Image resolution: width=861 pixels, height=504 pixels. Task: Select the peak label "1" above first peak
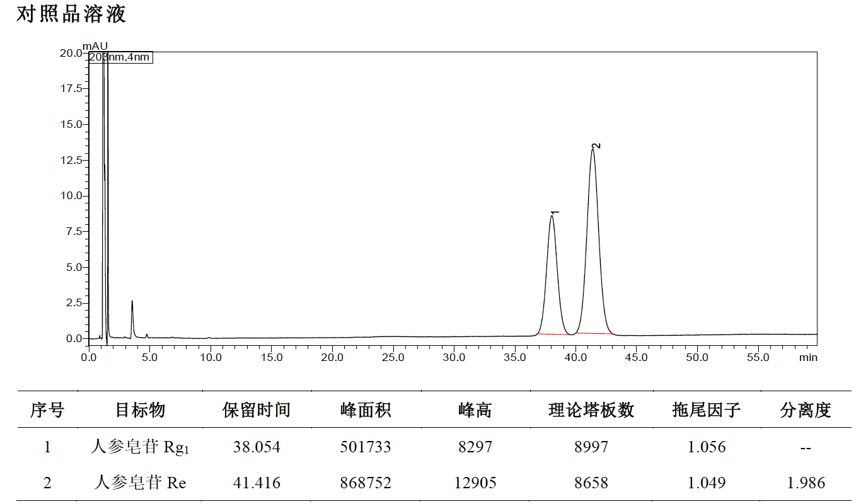(555, 213)
